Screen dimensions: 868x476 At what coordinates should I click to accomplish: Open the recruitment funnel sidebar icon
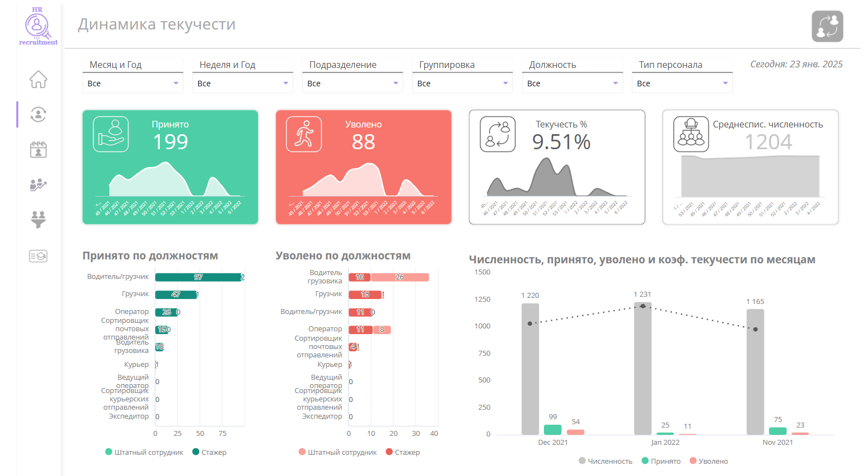pos(38,219)
